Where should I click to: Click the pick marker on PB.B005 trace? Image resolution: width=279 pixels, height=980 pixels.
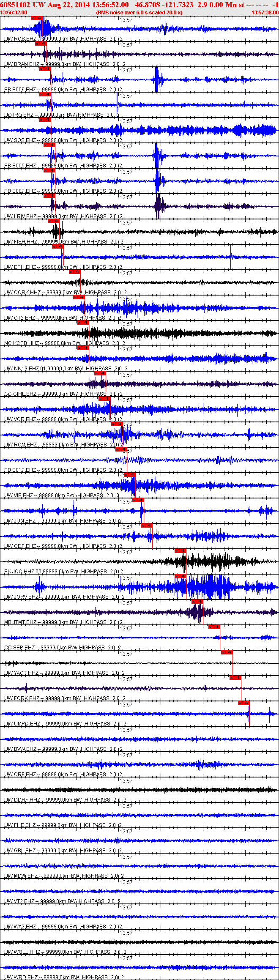click(x=49, y=145)
